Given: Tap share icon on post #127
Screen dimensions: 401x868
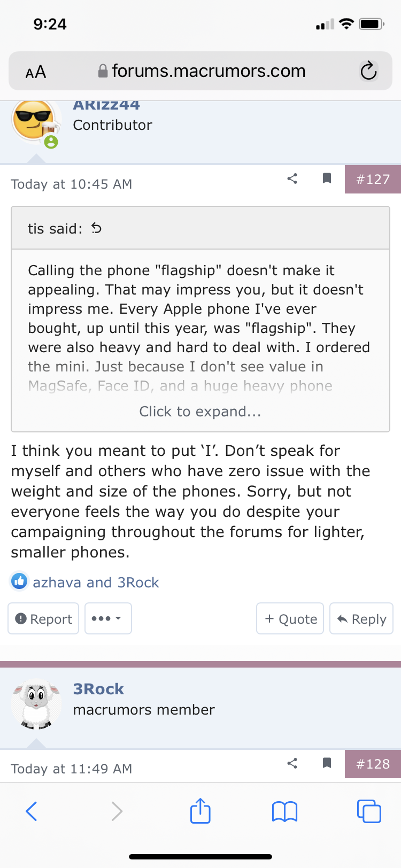Looking at the screenshot, I should tap(292, 179).
